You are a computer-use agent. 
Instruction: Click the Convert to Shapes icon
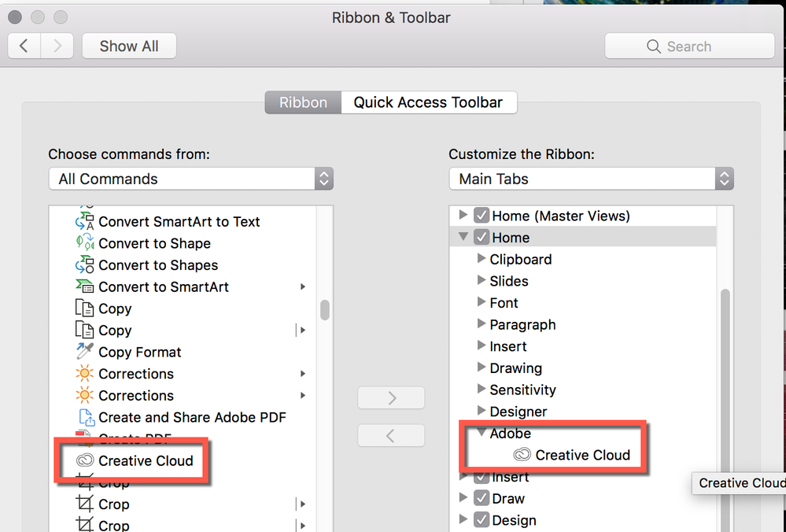click(84, 265)
